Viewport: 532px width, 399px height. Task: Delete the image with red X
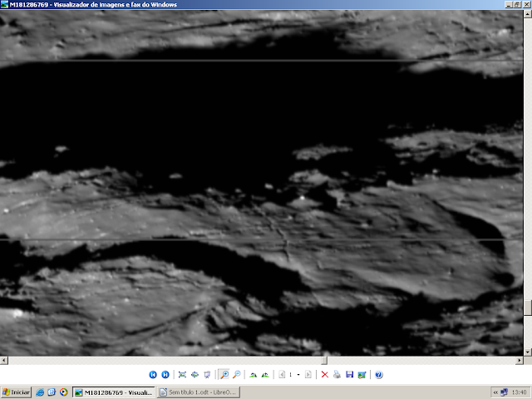tap(325, 375)
